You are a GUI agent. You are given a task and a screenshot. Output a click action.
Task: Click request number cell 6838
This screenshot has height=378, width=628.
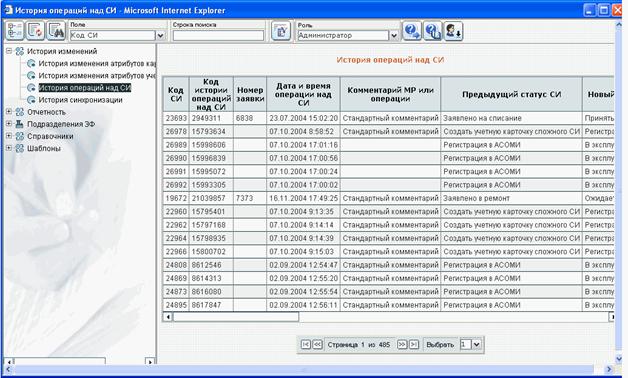(x=250, y=118)
